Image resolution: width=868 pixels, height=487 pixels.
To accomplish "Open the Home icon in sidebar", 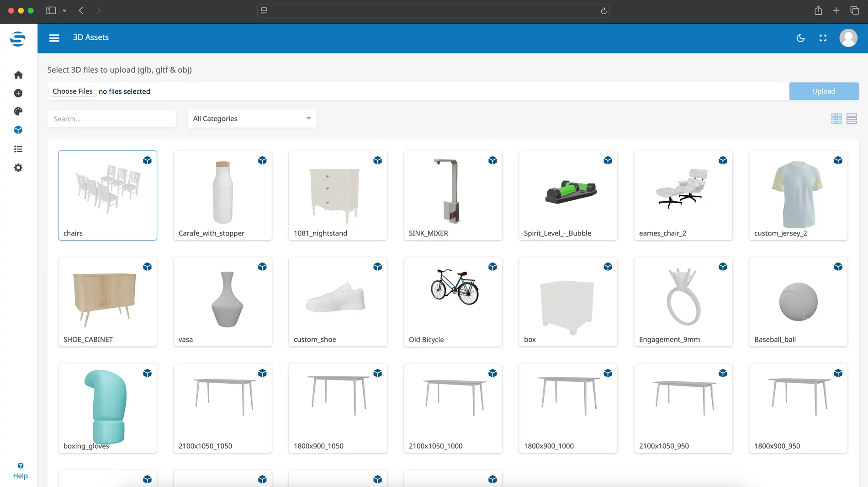I will pyautogui.click(x=18, y=75).
